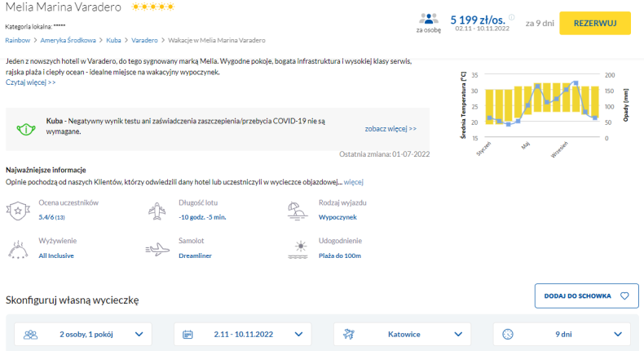Click the Udogodnienie sun and waves icon
Viewport: 644px width, 351px height.
click(298, 250)
